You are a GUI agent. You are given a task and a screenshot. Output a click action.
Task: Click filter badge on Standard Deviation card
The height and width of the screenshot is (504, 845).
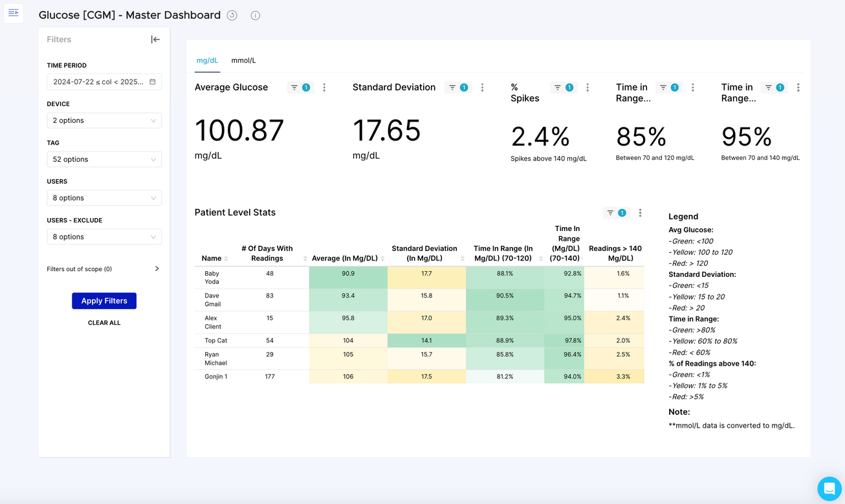tap(458, 87)
